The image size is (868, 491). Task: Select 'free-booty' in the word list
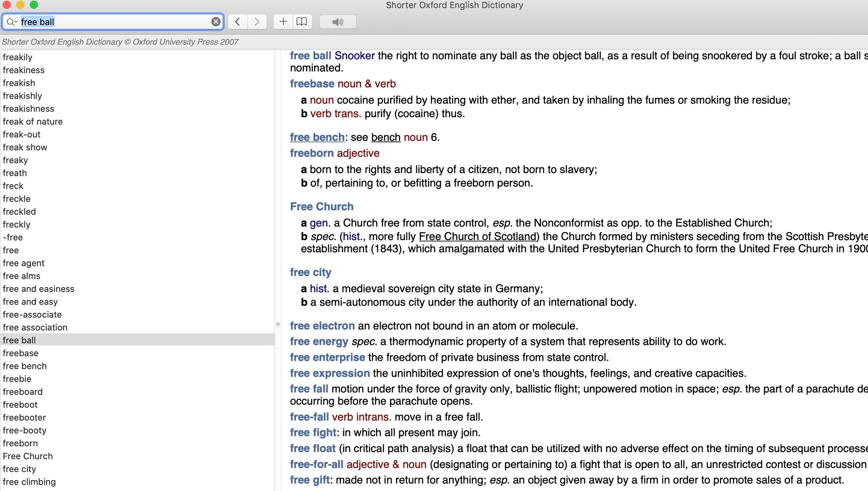click(137, 431)
